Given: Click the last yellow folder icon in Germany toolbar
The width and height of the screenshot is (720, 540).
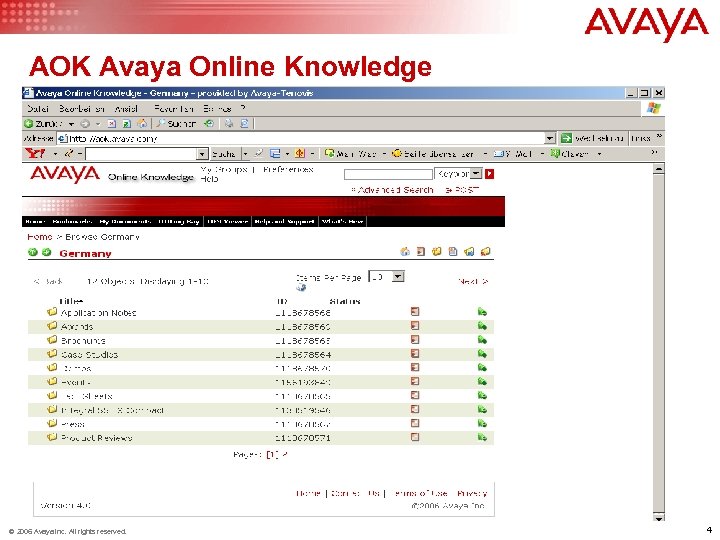Looking at the screenshot, I should coord(485,251).
